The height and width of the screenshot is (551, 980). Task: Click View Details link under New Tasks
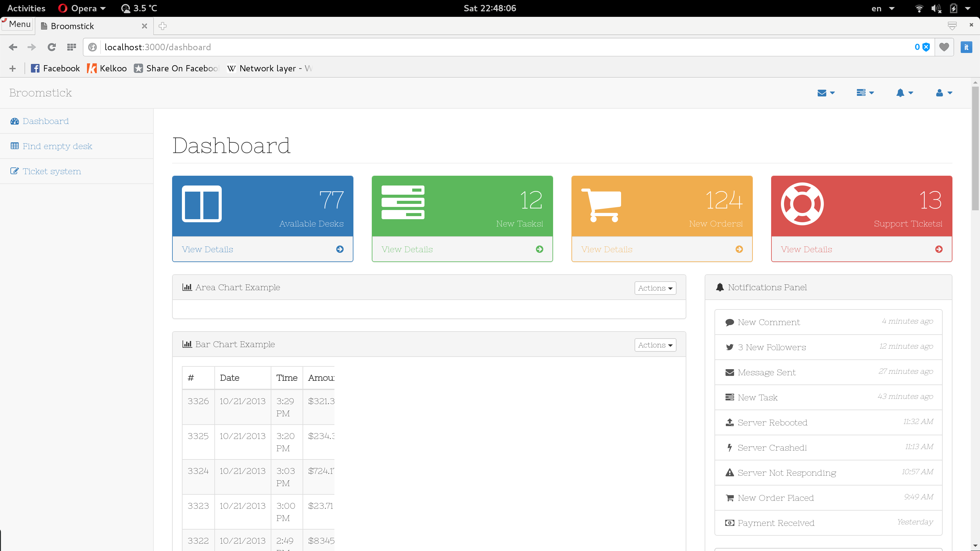coord(407,249)
